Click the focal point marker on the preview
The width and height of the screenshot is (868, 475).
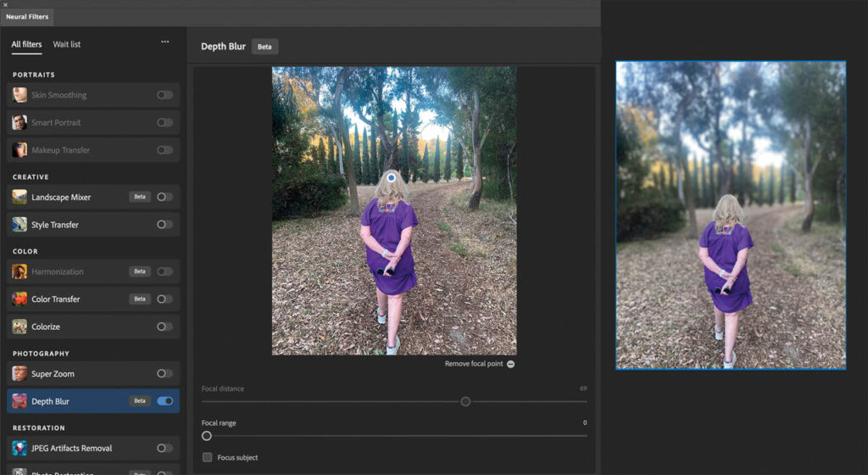(x=392, y=178)
